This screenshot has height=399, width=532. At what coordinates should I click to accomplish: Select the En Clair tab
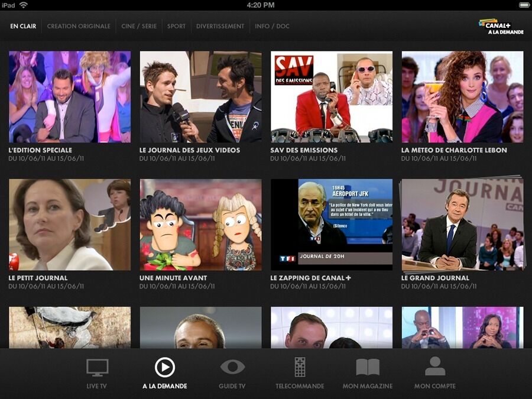coord(22,27)
